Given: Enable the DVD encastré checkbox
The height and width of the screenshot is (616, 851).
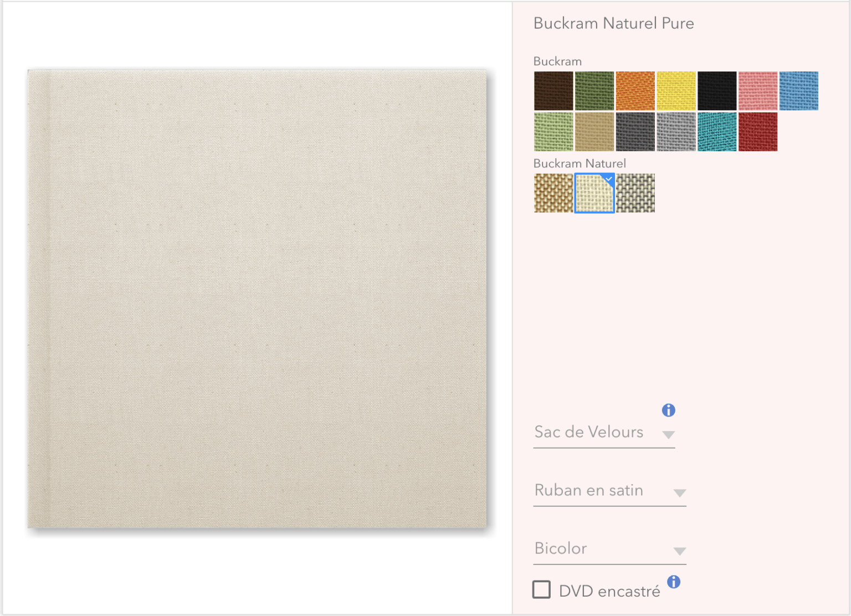Looking at the screenshot, I should click(x=541, y=589).
